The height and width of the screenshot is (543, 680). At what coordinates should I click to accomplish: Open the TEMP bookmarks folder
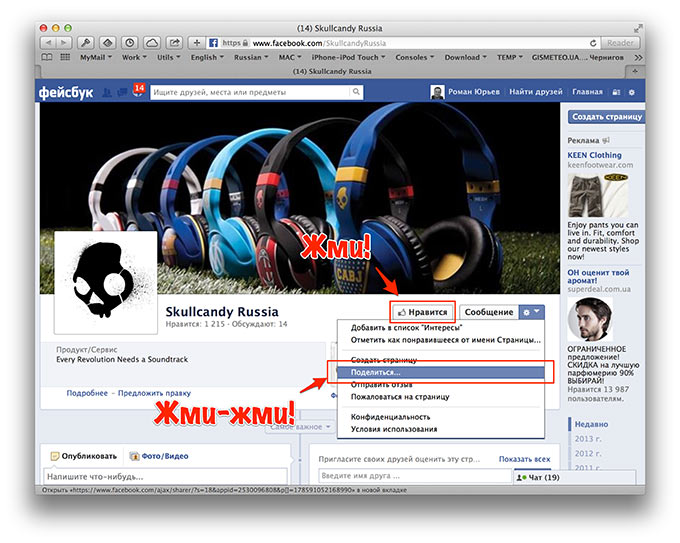coord(510,57)
